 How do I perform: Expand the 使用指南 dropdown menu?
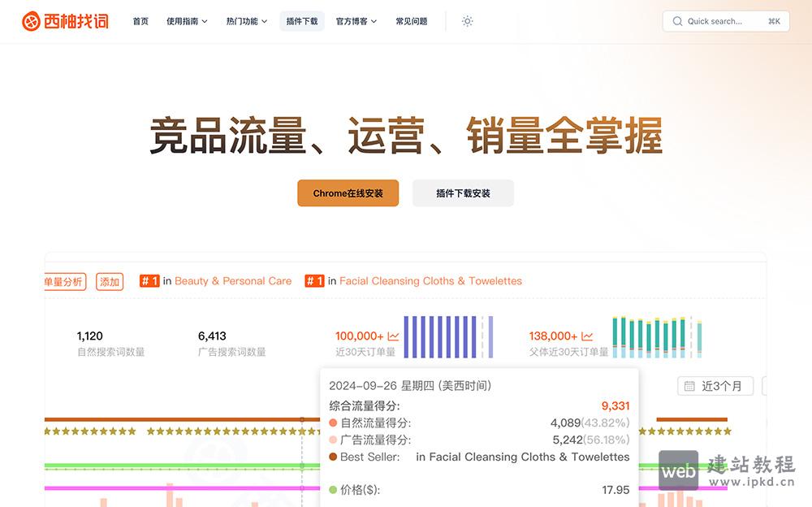point(187,21)
